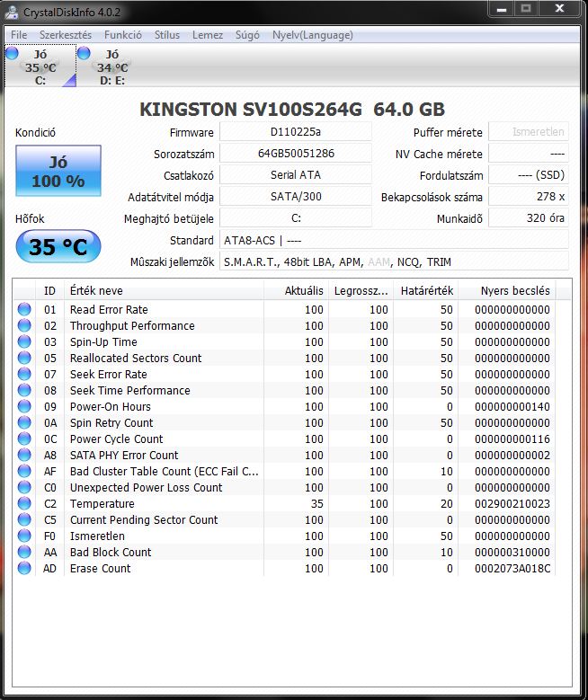The image size is (588, 700).
Task: Close the CrystalDiskInfo window
Action: 559,9
